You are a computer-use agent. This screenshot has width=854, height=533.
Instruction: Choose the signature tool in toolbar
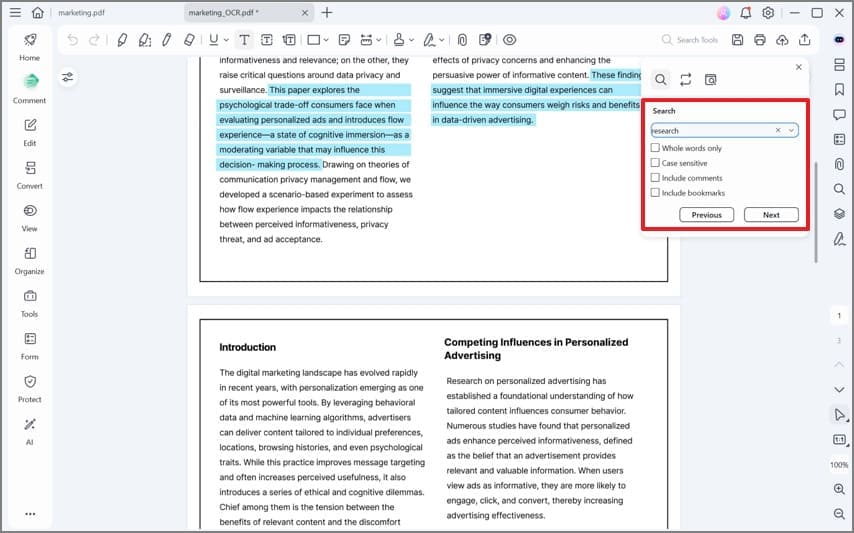[x=429, y=40]
